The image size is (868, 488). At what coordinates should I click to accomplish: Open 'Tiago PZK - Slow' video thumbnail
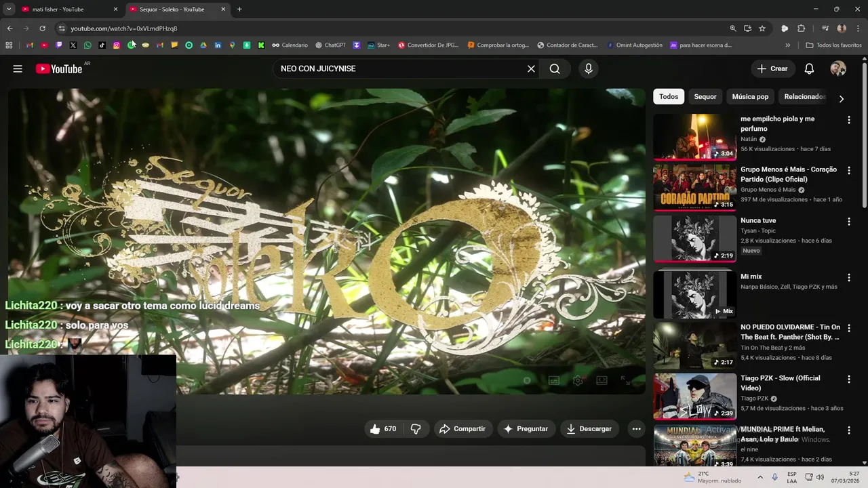click(694, 396)
